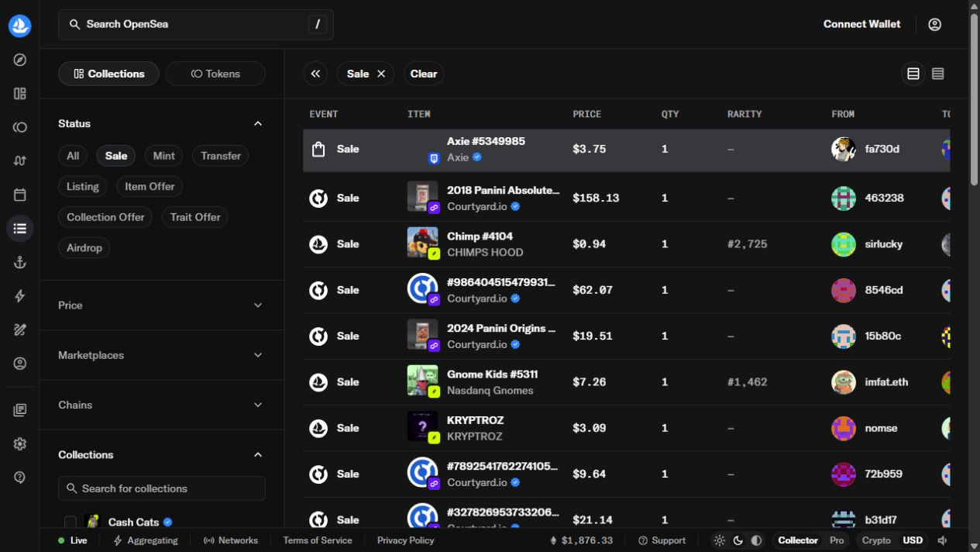Image resolution: width=980 pixels, height=552 pixels.
Task: Open the anchor icon in sidebar
Action: click(20, 263)
